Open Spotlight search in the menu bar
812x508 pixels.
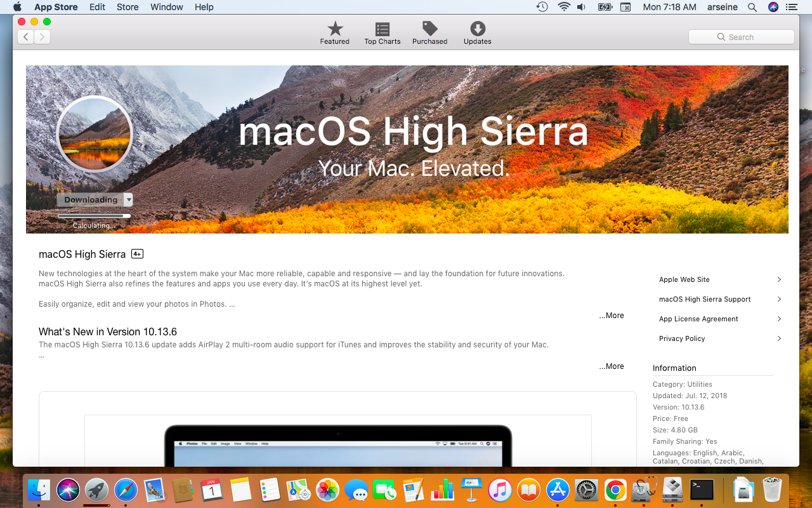[x=752, y=7]
